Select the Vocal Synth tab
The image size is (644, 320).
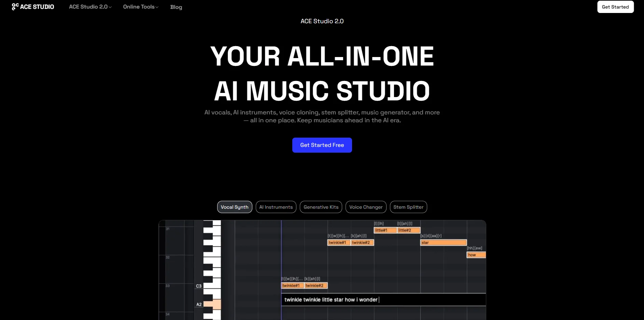(x=235, y=207)
